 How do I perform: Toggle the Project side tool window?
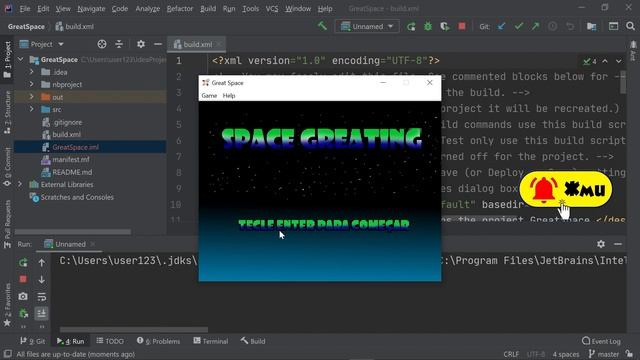pyautogui.click(x=7, y=59)
